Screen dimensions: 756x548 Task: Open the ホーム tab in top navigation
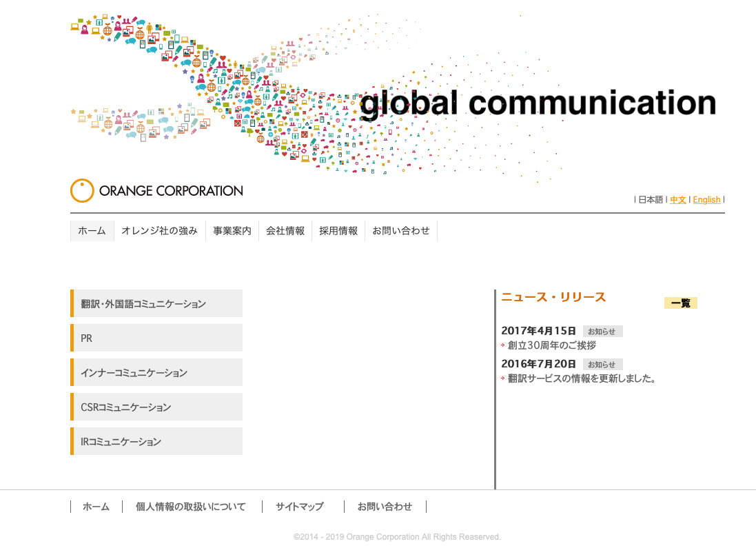(x=92, y=231)
